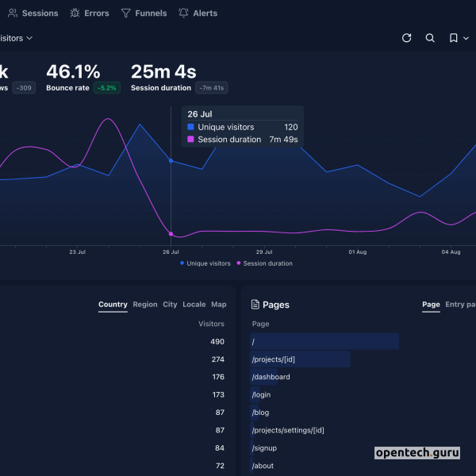Open the /projects/[id] page row
The image size is (476, 476).
pos(274,359)
